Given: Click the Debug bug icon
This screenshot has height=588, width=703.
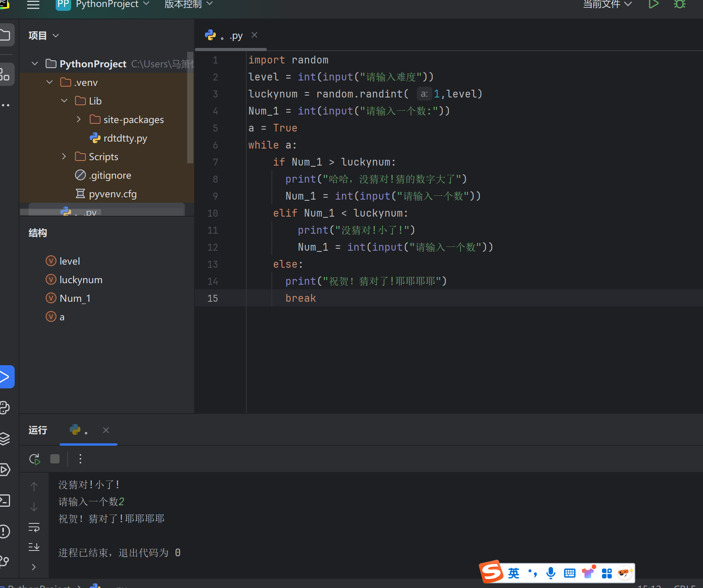Looking at the screenshot, I should [x=679, y=4].
